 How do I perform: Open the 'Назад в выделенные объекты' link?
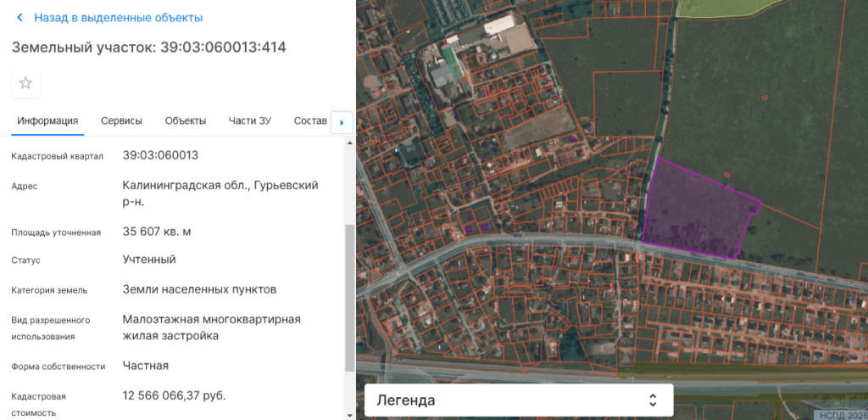coord(119,18)
